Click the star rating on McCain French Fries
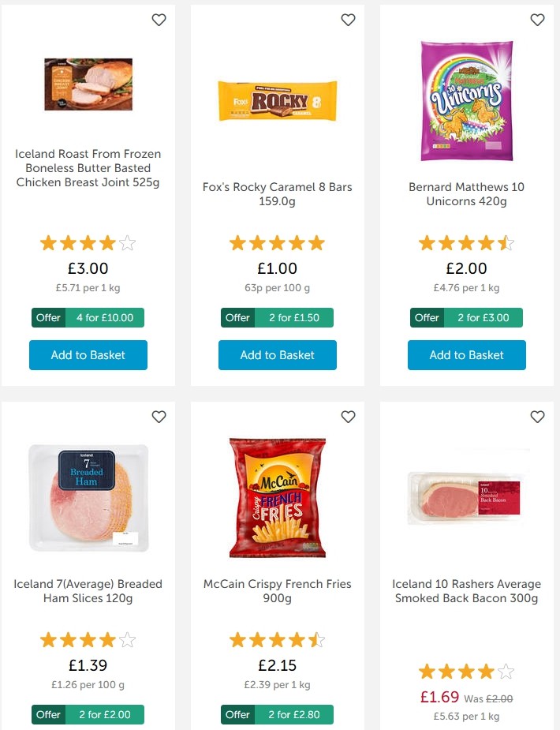 coord(277,639)
